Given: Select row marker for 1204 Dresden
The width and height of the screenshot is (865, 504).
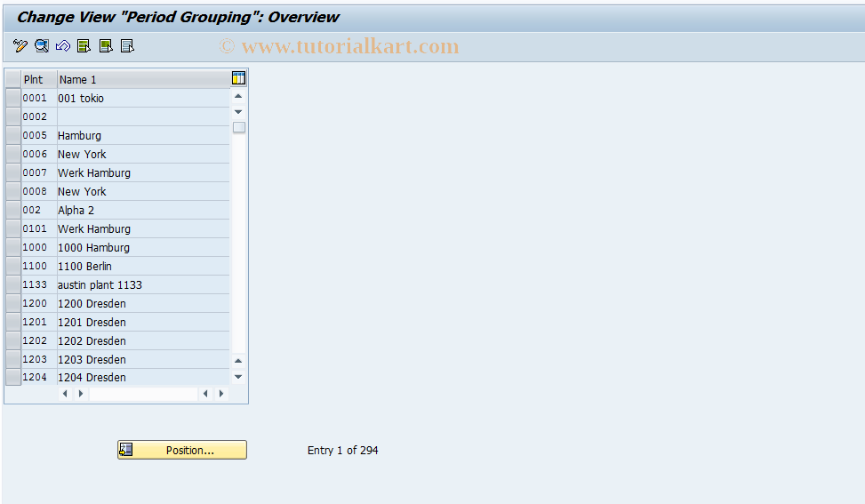Looking at the screenshot, I should click(13, 377).
